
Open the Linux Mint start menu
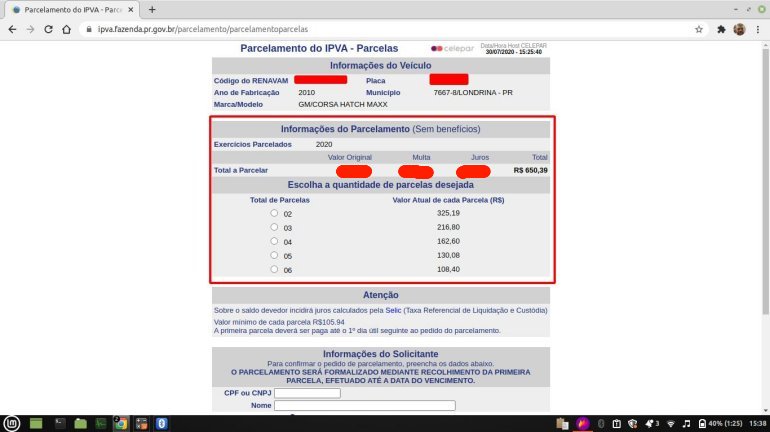[x=12, y=422]
